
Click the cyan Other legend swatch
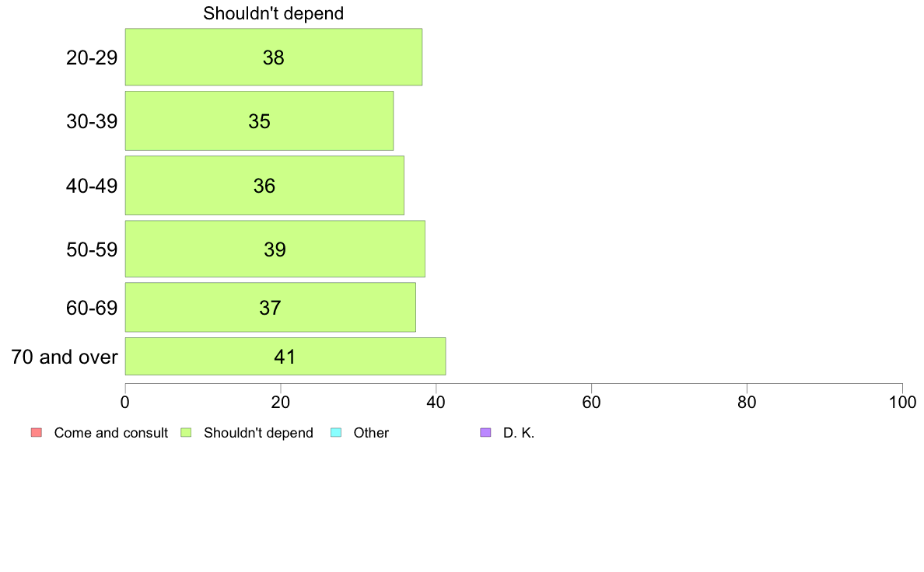click(336, 432)
